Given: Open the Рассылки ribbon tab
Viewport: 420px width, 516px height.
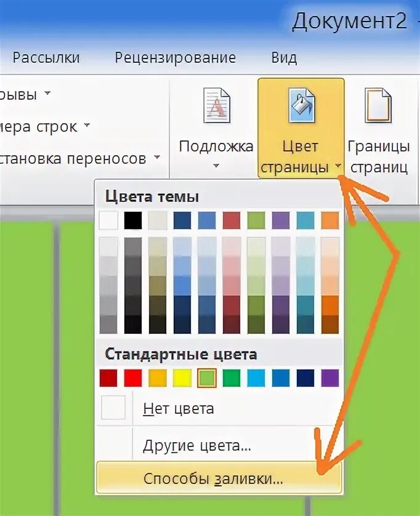Looking at the screenshot, I should click(x=46, y=58).
